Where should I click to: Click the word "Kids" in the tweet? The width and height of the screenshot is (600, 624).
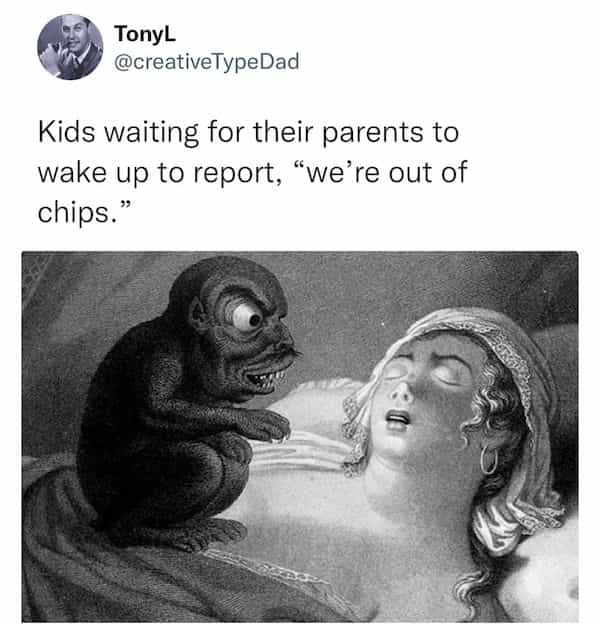coord(66,132)
